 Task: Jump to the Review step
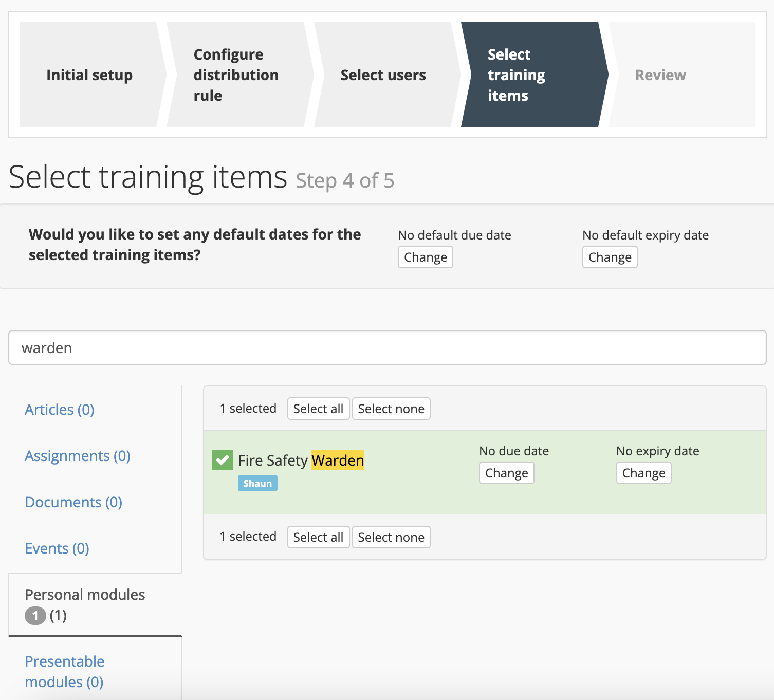(660, 75)
